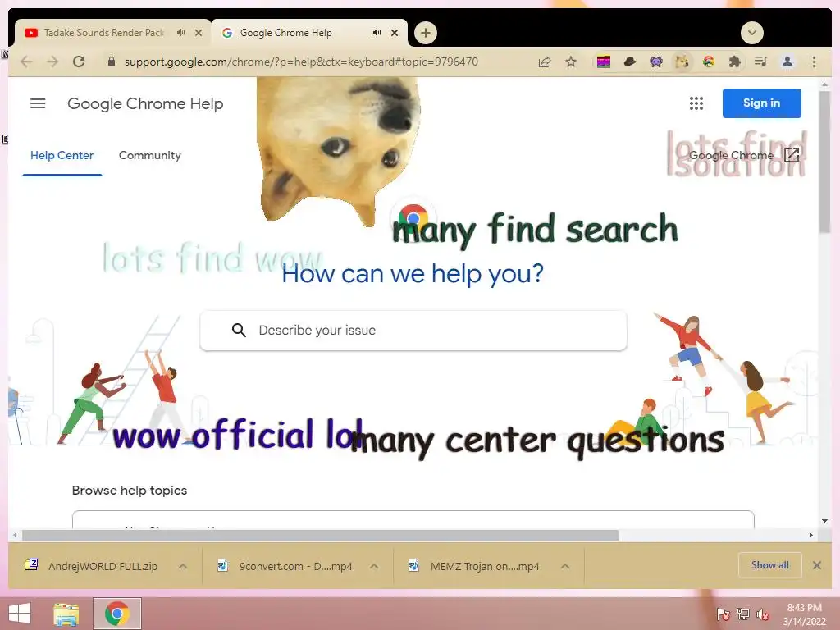Click the Sign in button

click(762, 103)
